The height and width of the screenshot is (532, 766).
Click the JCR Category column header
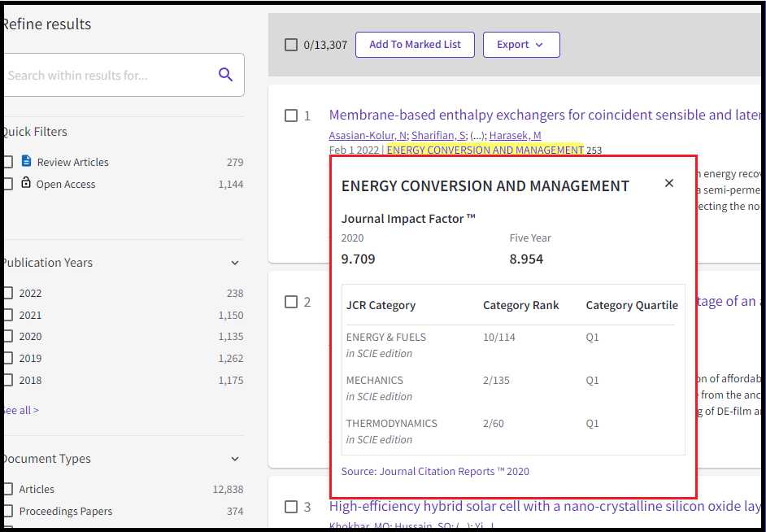381,305
